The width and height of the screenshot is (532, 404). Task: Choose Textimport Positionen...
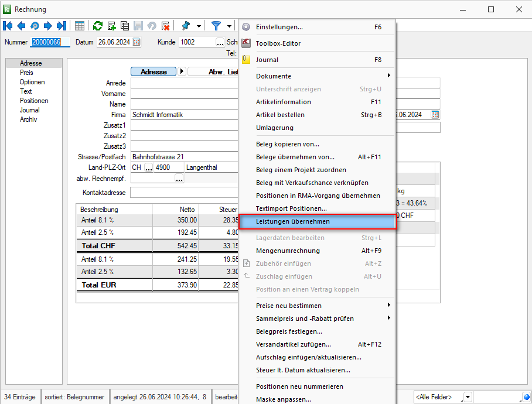pyautogui.click(x=317, y=208)
